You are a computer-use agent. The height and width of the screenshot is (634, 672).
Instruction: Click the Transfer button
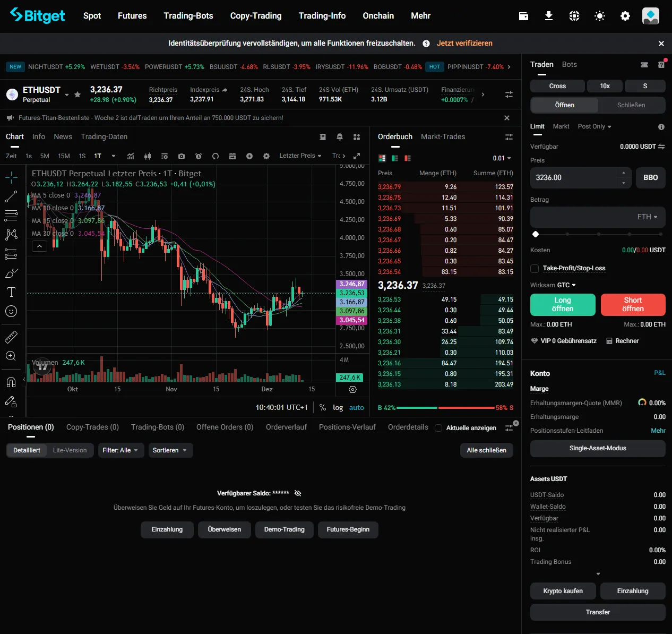(x=598, y=612)
